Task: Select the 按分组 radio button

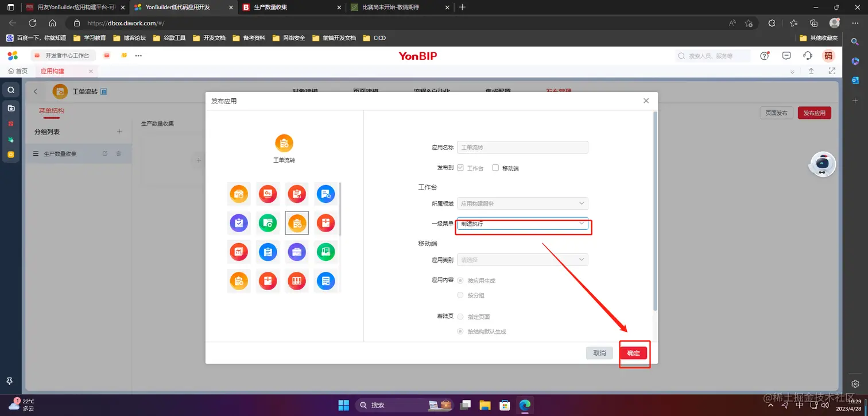Action: 460,295
